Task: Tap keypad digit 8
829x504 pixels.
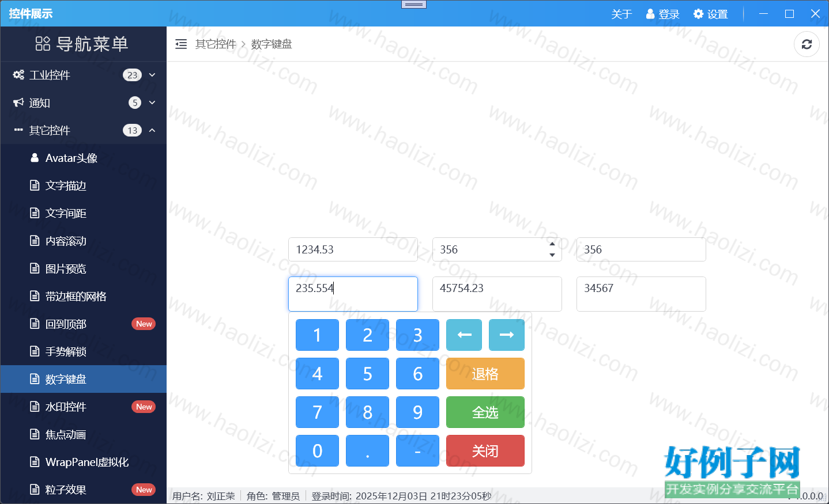Action: pyautogui.click(x=367, y=412)
